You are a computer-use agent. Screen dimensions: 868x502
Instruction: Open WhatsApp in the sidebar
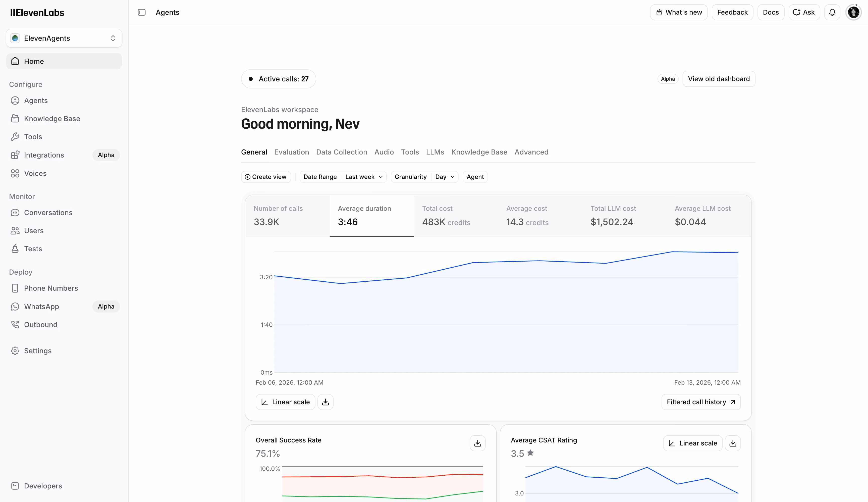tap(41, 306)
